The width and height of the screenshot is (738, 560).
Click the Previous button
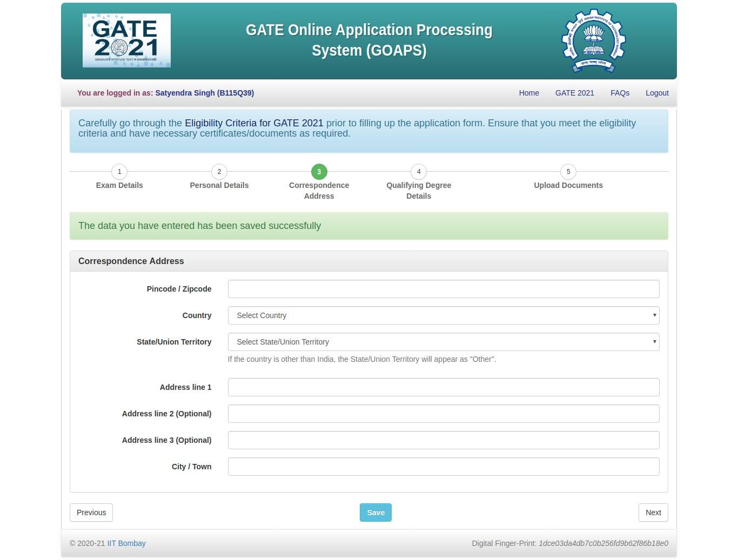[x=91, y=512]
